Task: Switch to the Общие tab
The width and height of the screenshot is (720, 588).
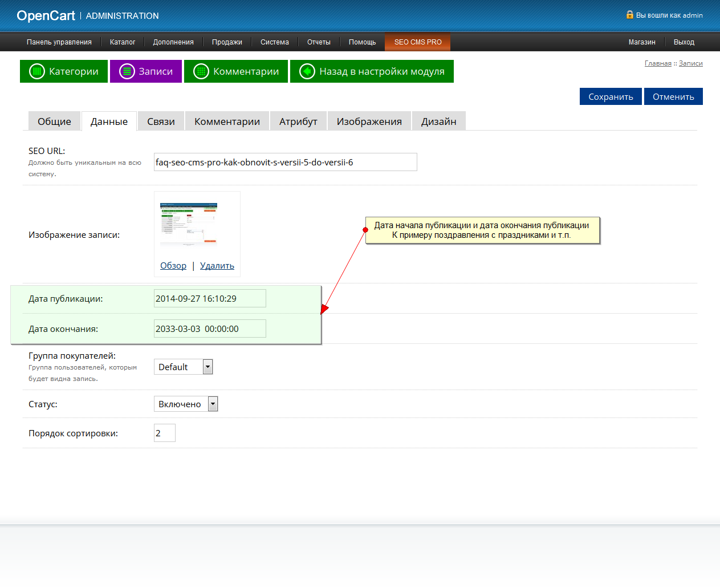Action: [54, 121]
